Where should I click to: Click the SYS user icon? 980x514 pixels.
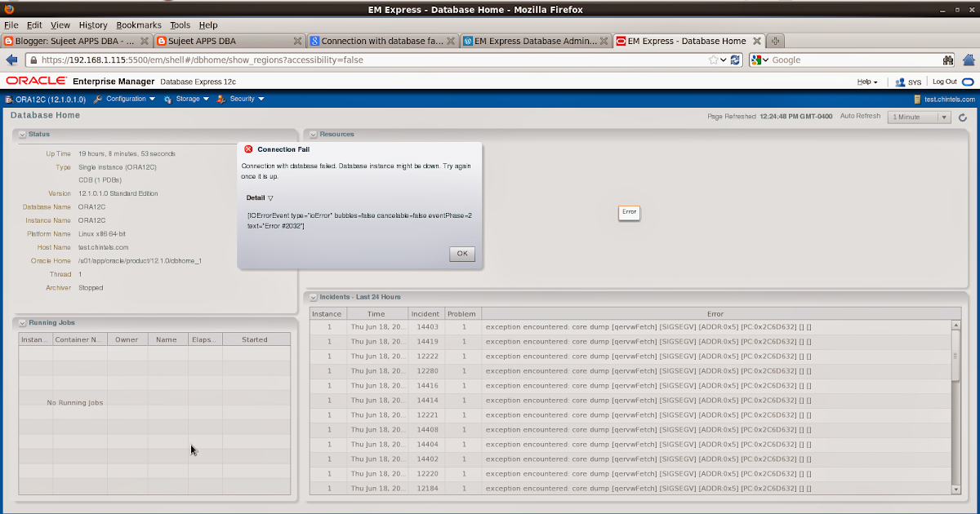click(x=900, y=82)
